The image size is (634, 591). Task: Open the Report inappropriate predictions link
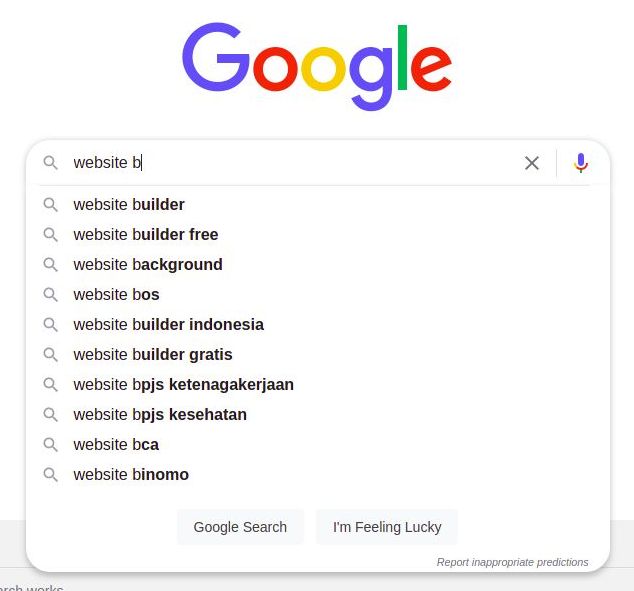point(512,562)
